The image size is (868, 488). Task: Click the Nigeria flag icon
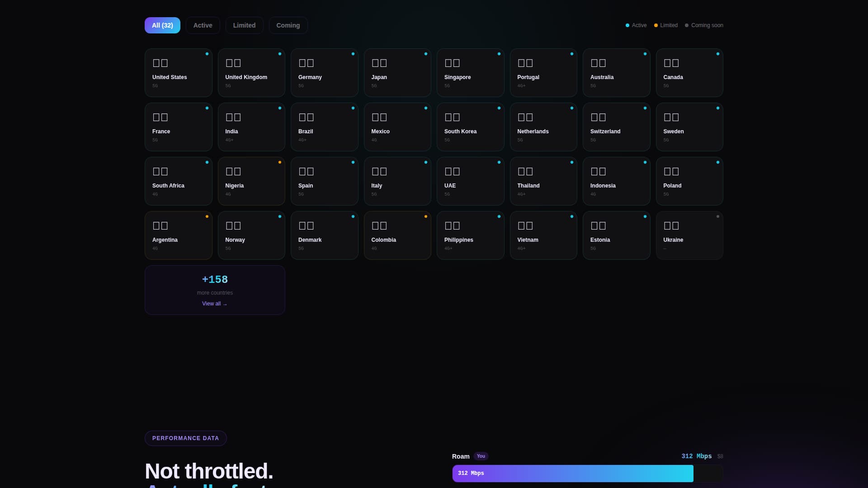click(x=233, y=171)
